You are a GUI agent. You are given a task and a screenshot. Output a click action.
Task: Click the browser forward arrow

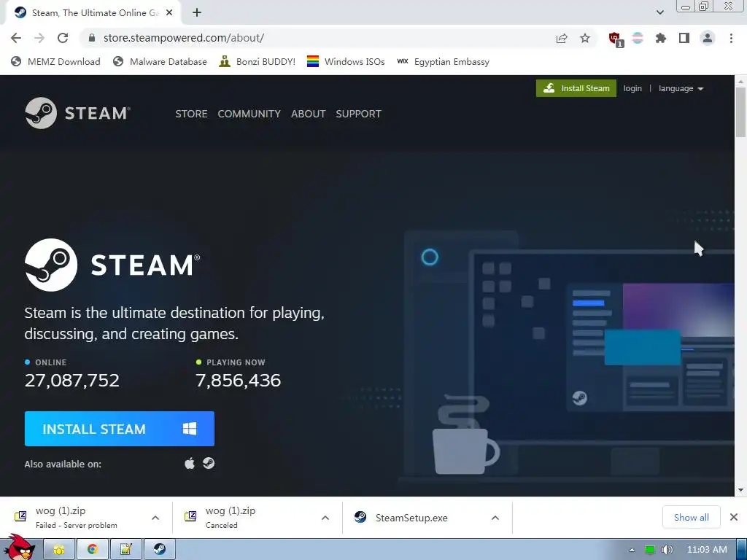(x=39, y=38)
